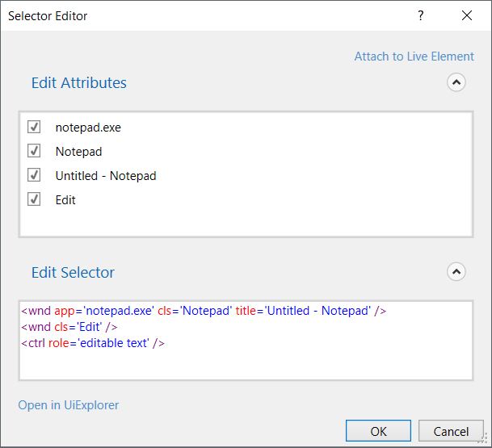The height and width of the screenshot is (448, 492).
Task: Uncheck the Untitled - Notepad checkbox
Action: pyautogui.click(x=34, y=175)
